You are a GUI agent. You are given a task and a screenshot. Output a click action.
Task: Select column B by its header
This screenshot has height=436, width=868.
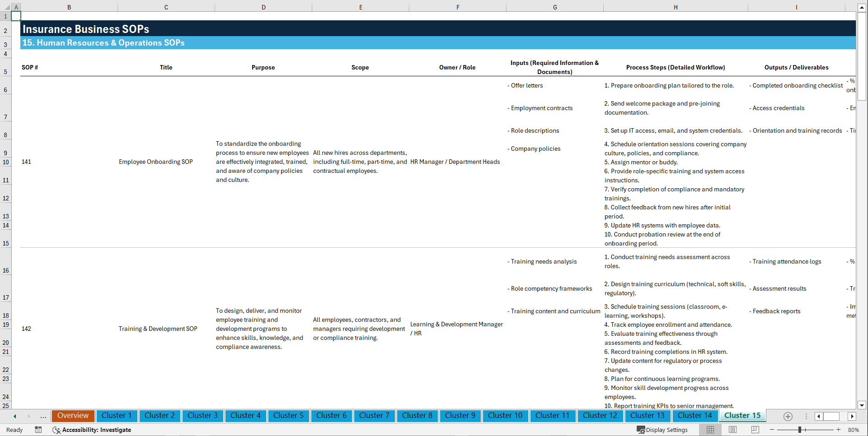(x=69, y=7)
